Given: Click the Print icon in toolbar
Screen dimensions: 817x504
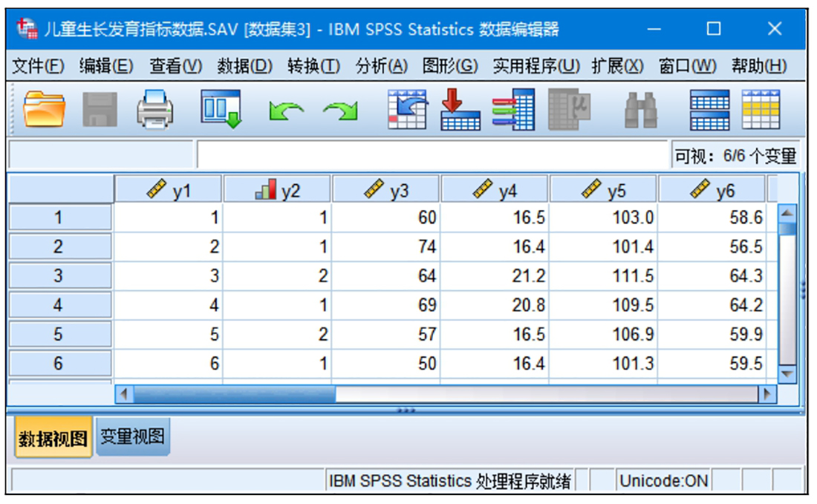Looking at the screenshot, I should [155, 110].
